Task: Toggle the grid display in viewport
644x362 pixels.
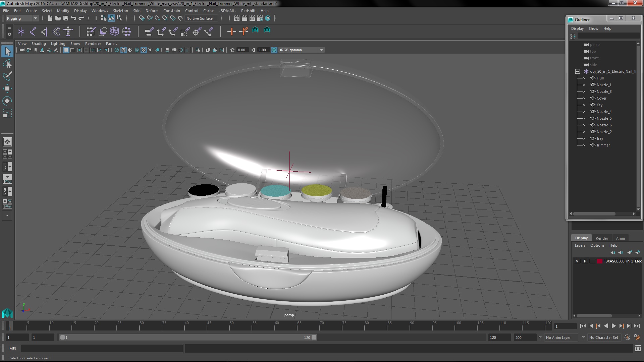Action: (66, 50)
